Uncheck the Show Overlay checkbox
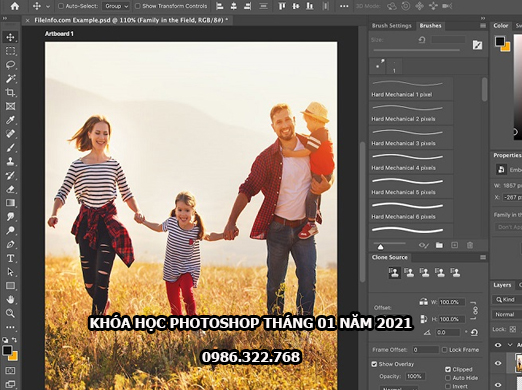The width and height of the screenshot is (522, 390). (374, 364)
